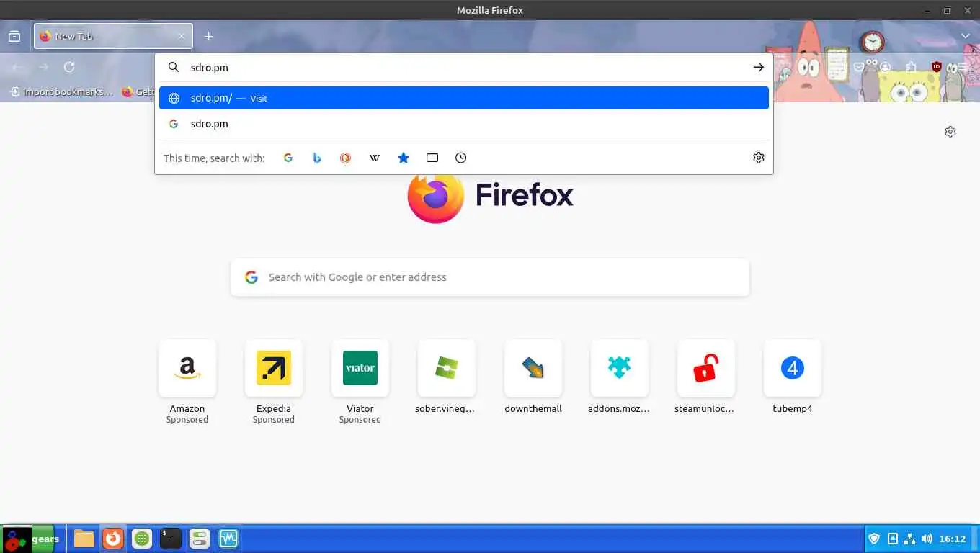The width and height of the screenshot is (980, 553).
Task: Open Firefox account icon
Action: pos(886,67)
